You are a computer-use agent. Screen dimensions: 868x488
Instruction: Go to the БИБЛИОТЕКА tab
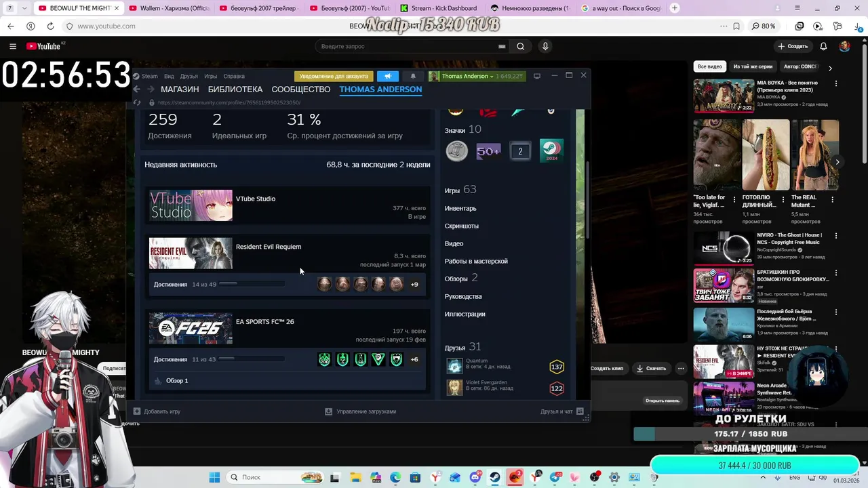tap(235, 89)
